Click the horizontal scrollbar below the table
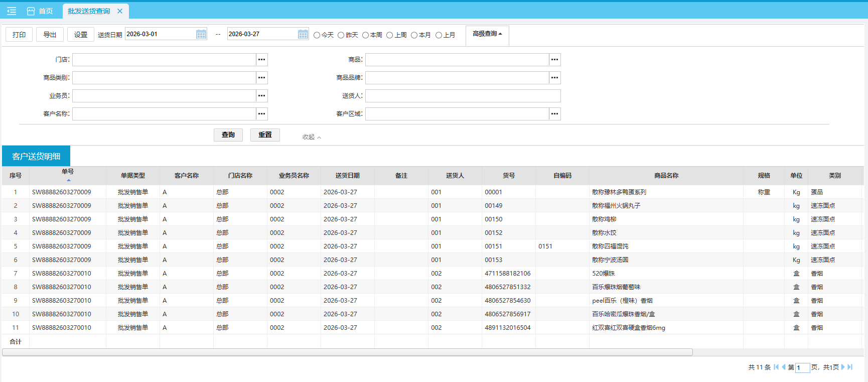Viewport: 868px width, 382px height. pyautogui.click(x=347, y=352)
